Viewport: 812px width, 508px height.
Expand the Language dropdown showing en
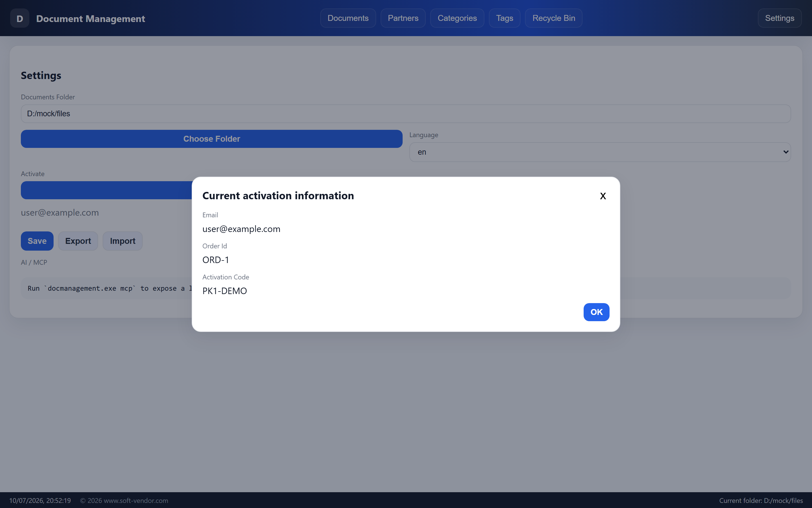coord(600,152)
